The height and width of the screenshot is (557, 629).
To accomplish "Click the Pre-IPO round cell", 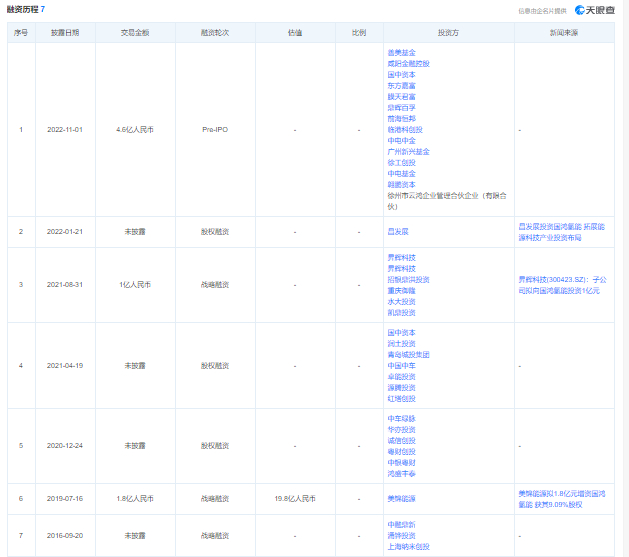I will (x=215, y=130).
